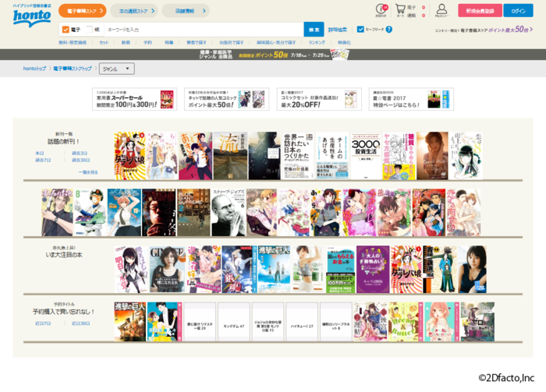Open the お知らせ notifications icon
This screenshot has height=392, width=546.
coord(381,10)
